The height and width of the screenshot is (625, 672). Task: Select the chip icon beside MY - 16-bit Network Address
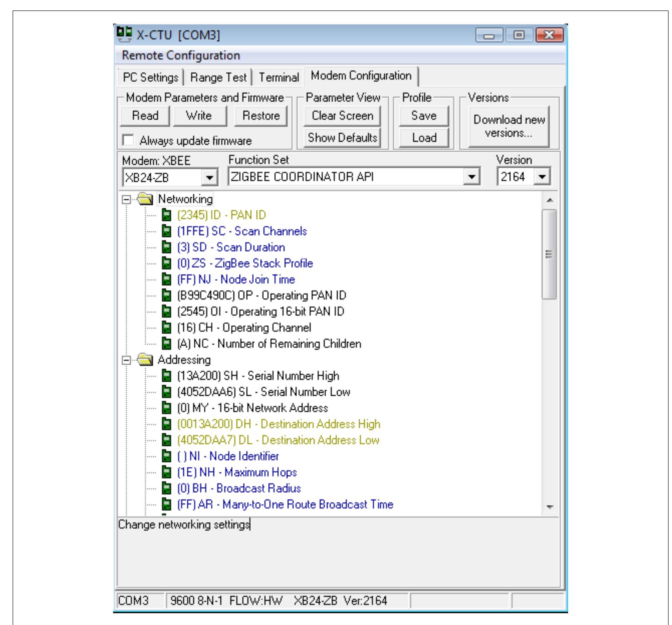point(168,408)
